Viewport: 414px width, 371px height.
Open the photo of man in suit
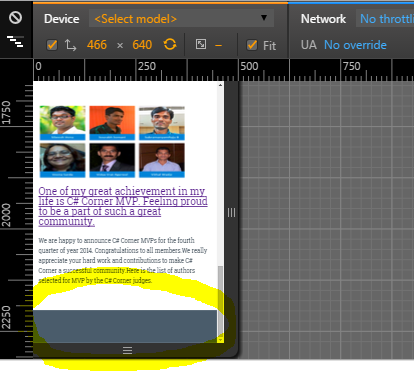point(112,160)
